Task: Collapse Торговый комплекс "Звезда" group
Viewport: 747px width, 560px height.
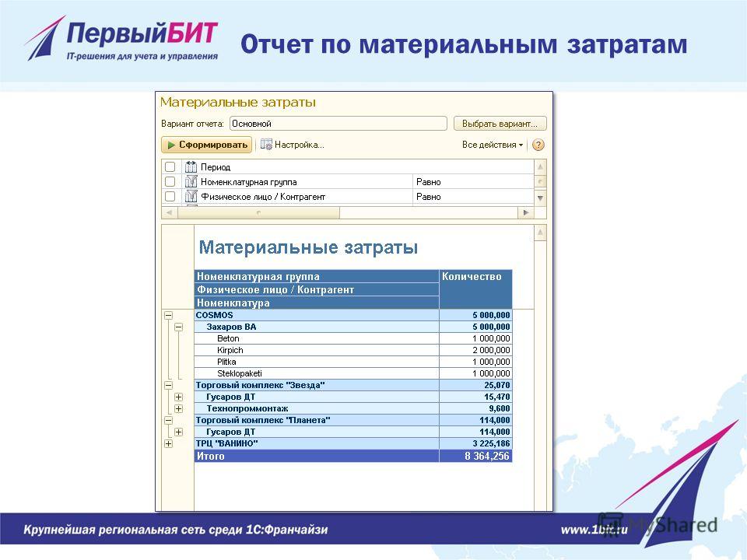Action: click(x=168, y=385)
